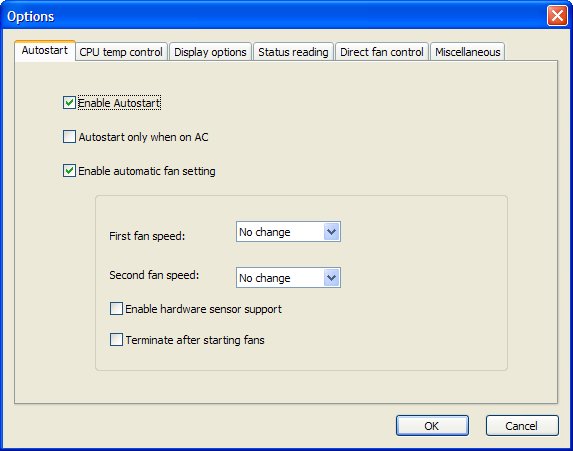
Task: Expand Second fan speed dropdown arrow
Action: (331, 277)
